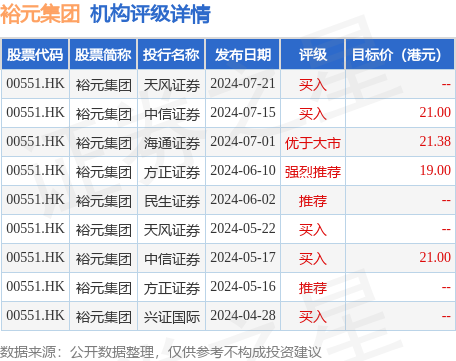The image size is (456, 361).
Task: Click the 股票简称 column header
Action: (103, 54)
